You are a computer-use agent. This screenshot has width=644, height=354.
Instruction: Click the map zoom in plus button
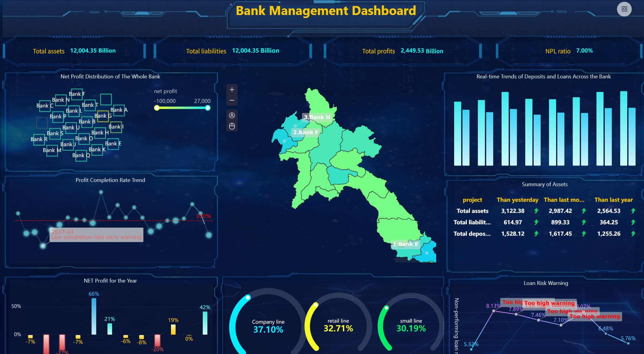(232, 90)
